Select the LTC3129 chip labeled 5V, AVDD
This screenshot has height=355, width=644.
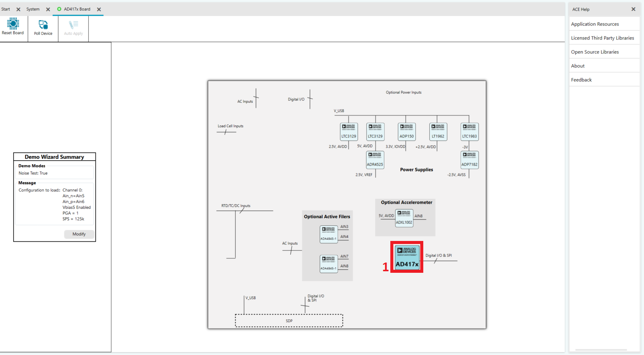pyautogui.click(x=375, y=132)
